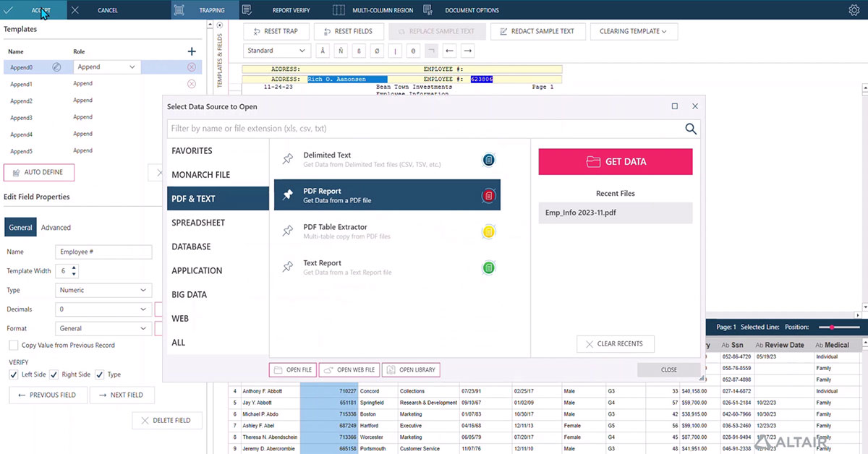Switch to the Advanced tab
The width and height of the screenshot is (868, 454).
tap(56, 227)
